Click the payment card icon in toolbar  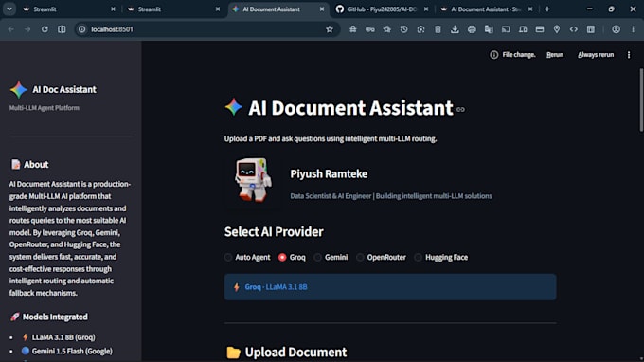(x=540, y=29)
